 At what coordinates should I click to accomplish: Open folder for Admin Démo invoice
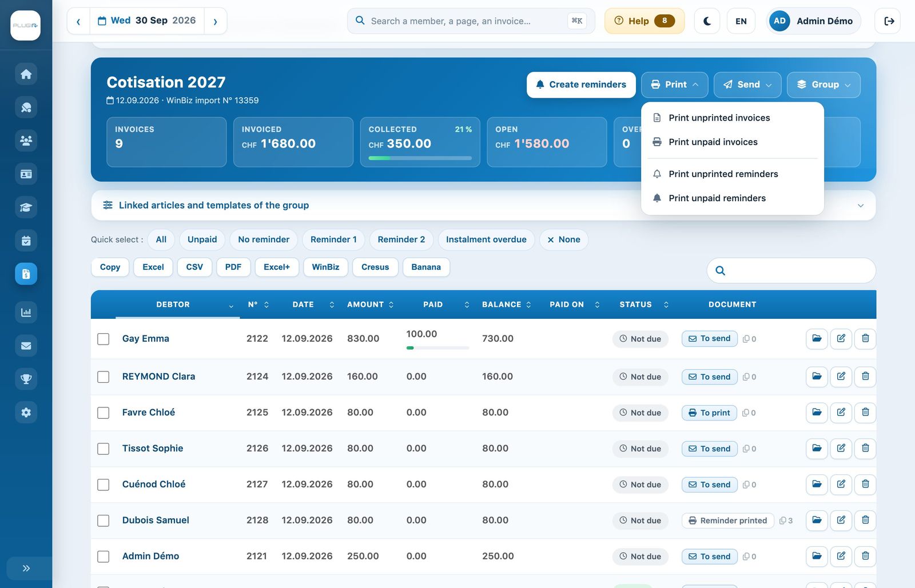(x=817, y=556)
